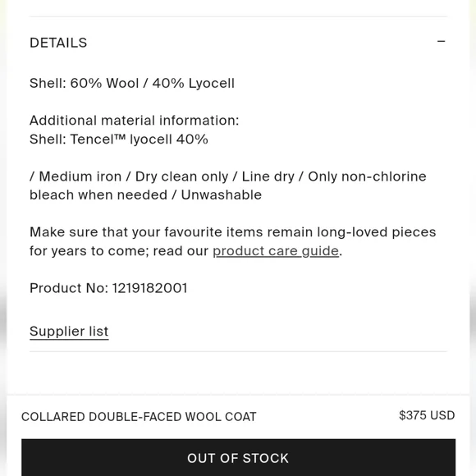
Task: Click the 'Tencel™' word
Action: [98, 140]
